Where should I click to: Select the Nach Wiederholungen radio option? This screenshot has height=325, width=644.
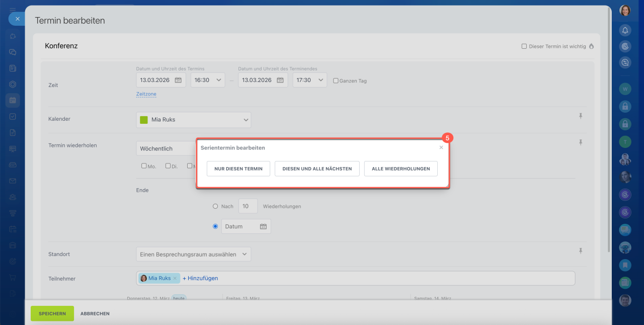pos(215,206)
